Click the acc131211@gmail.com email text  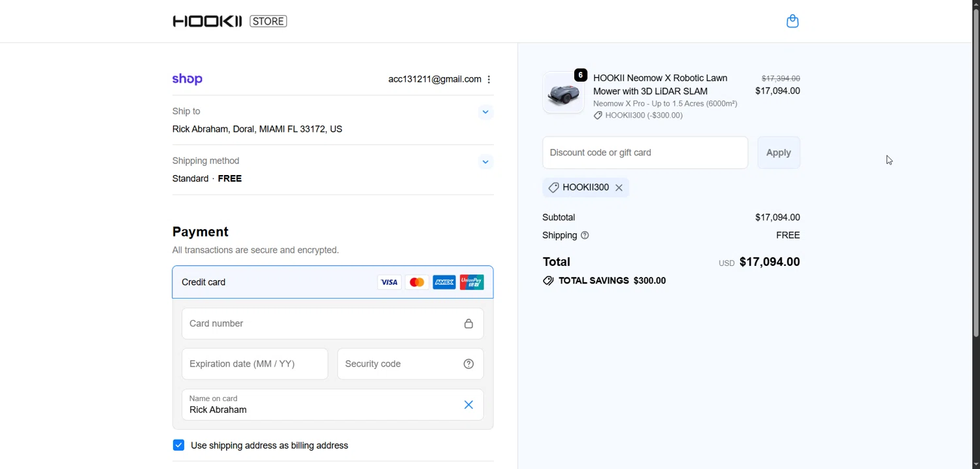tap(434, 79)
